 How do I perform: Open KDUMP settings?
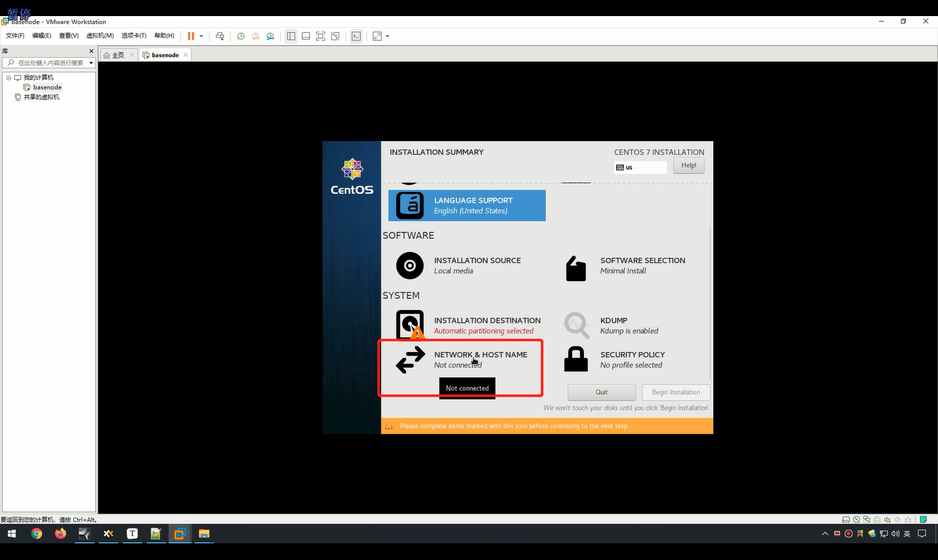point(612,325)
